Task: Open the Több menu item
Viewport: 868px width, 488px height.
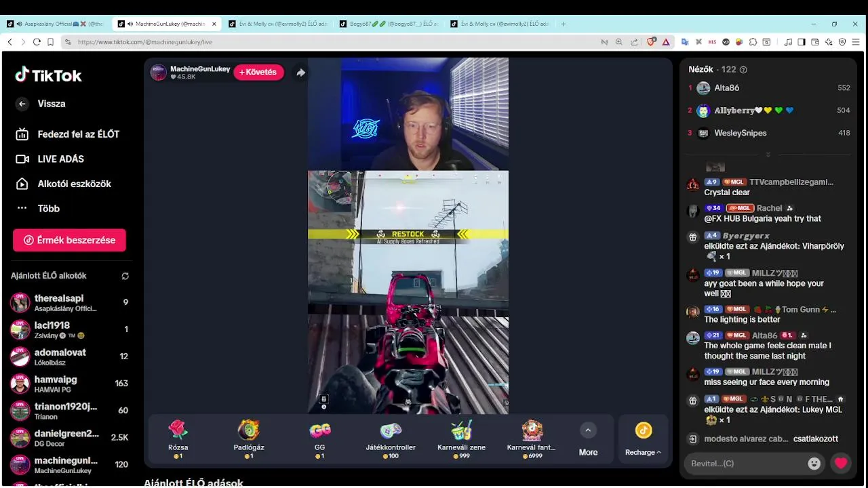Action: [x=37, y=209]
